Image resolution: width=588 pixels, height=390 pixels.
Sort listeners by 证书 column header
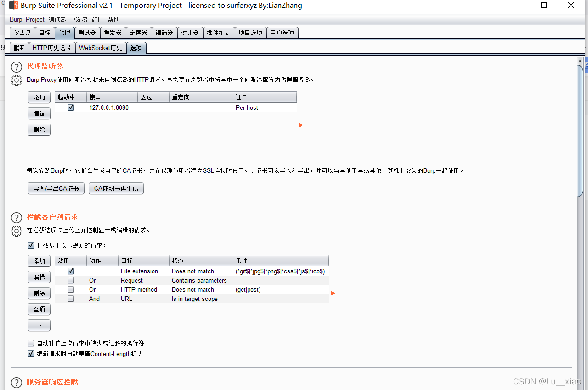[265, 97]
